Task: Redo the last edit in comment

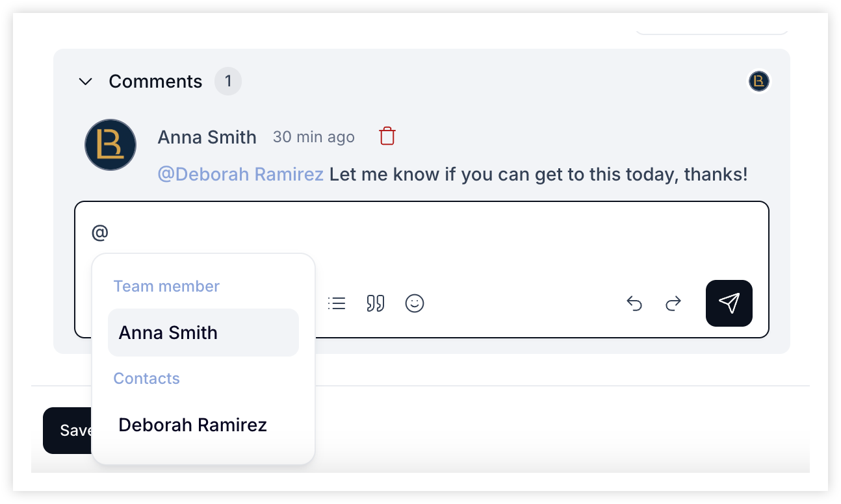Action: coord(673,303)
